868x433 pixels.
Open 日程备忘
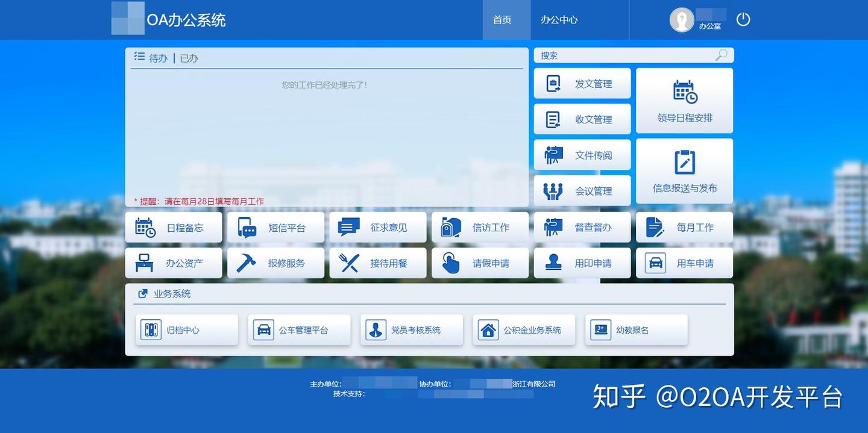coord(174,227)
